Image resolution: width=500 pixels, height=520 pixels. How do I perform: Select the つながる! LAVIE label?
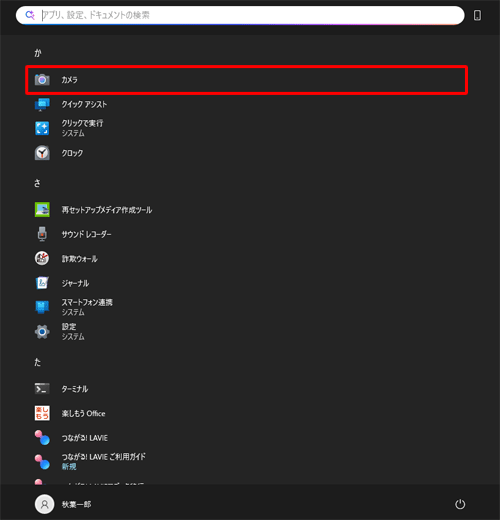point(85,438)
